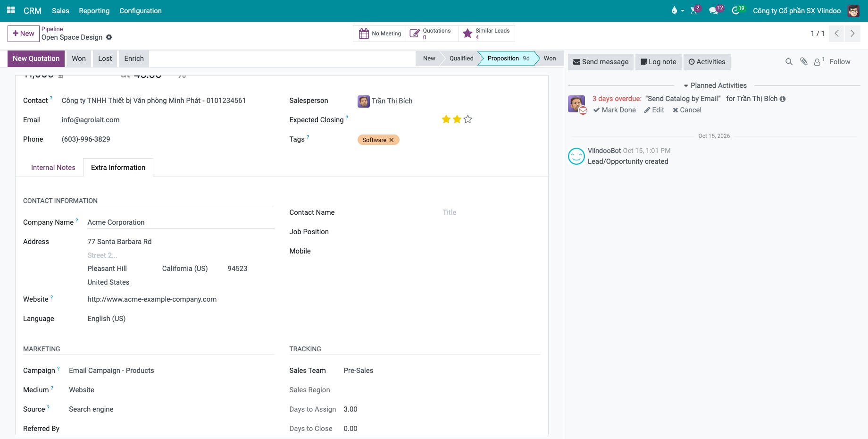This screenshot has height=439, width=868.
Task: Set priority to the first star
Action: (446, 119)
